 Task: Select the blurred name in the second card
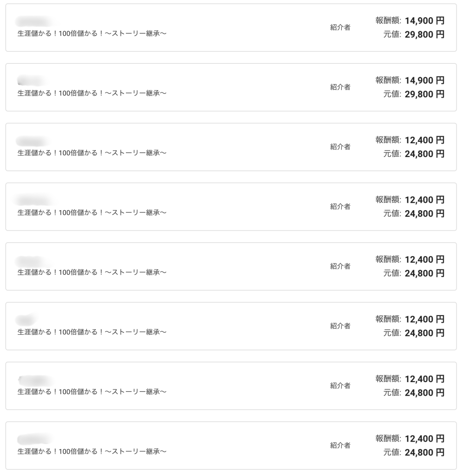[30, 81]
